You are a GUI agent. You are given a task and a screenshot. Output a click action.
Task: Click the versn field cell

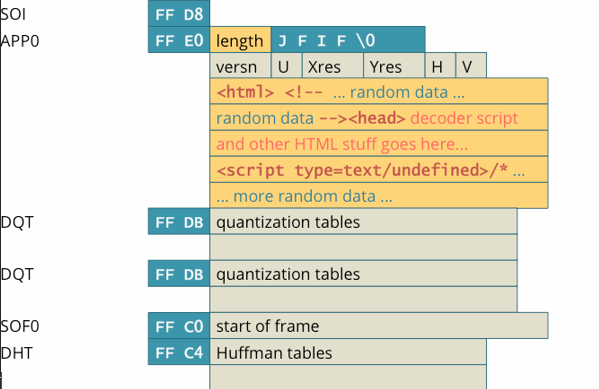(x=240, y=66)
